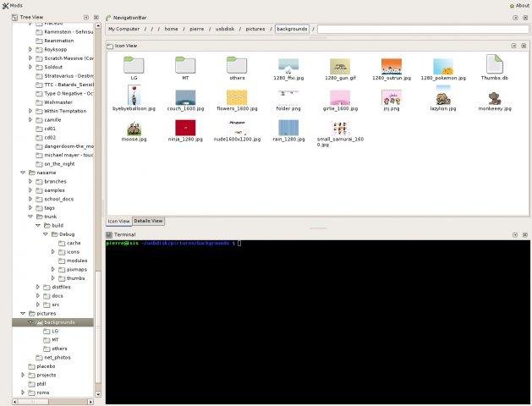Screen dimensions: 532x406
Task: Expand the Royksopp tree folder
Action: coord(30,50)
